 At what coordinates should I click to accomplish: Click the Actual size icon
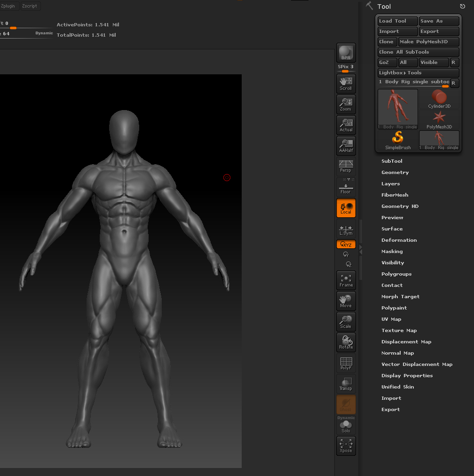pos(346,125)
